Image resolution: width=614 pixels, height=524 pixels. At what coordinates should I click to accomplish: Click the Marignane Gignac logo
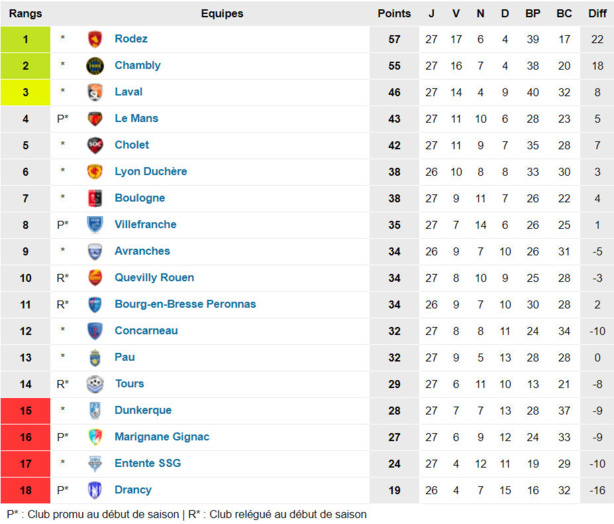point(95,437)
